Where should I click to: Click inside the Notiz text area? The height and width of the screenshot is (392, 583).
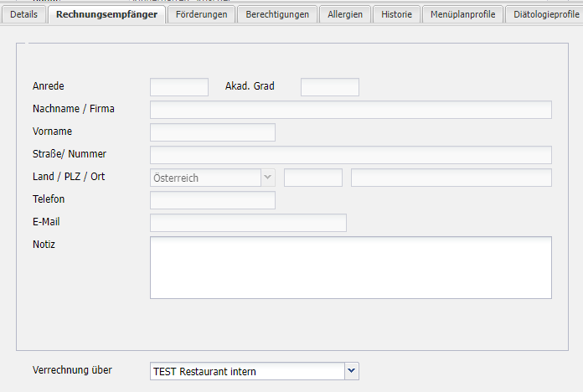(x=350, y=267)
